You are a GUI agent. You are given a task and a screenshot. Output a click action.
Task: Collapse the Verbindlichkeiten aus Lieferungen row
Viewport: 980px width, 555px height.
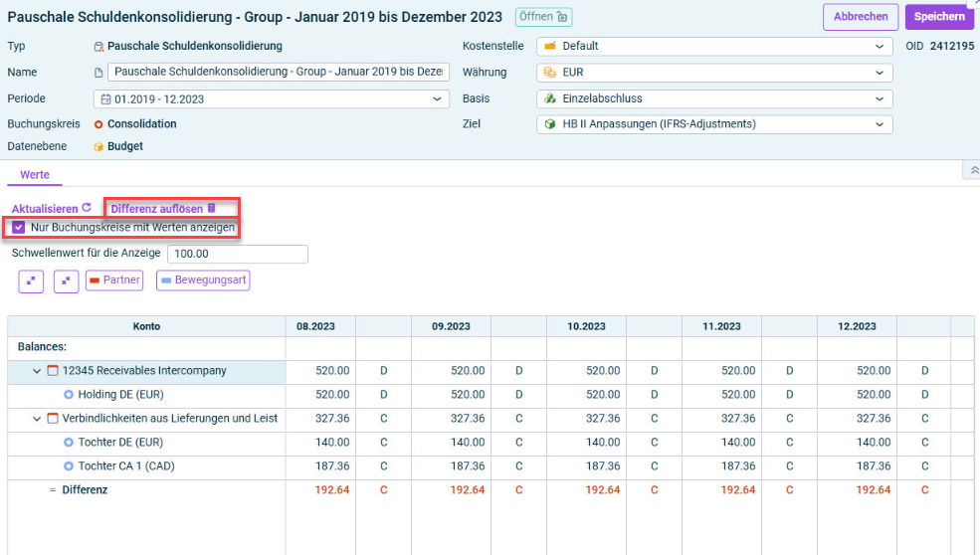(38, 419)
